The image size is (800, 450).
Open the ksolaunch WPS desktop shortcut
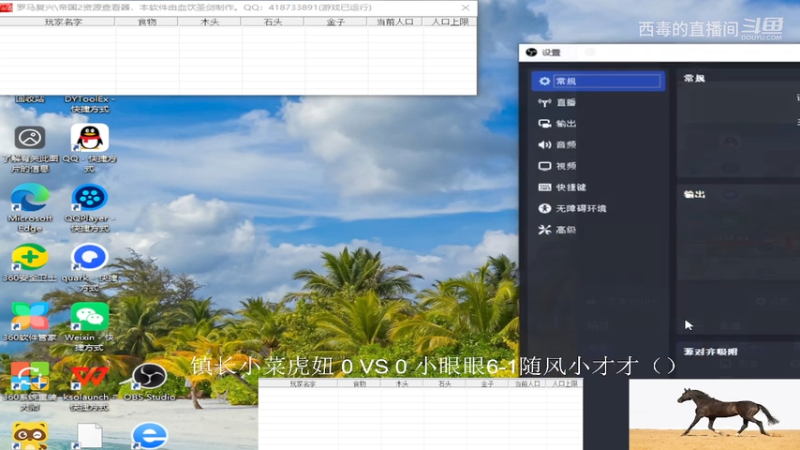click(x=89, y=386)
